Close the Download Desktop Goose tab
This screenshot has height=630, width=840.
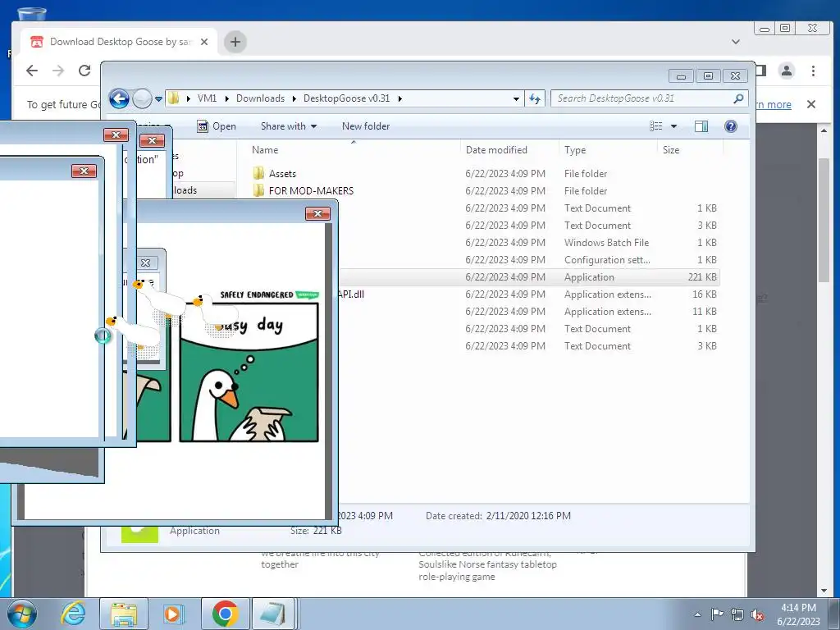(204, 42)
